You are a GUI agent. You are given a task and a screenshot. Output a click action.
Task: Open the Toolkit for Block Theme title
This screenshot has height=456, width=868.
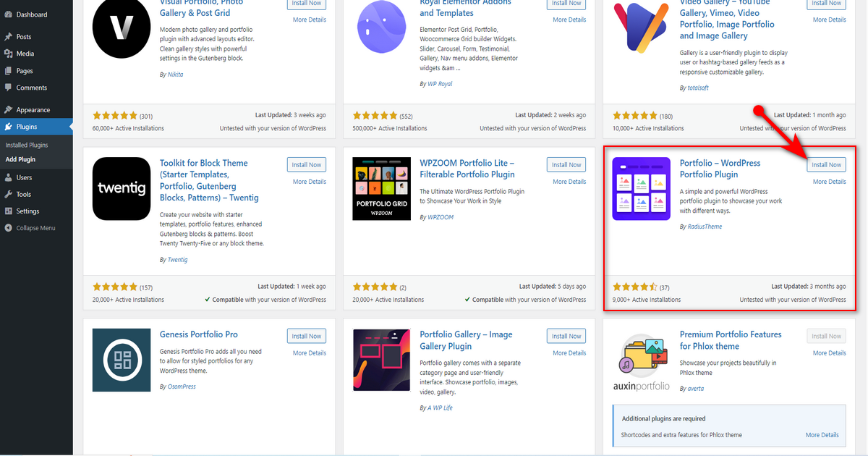209,180
